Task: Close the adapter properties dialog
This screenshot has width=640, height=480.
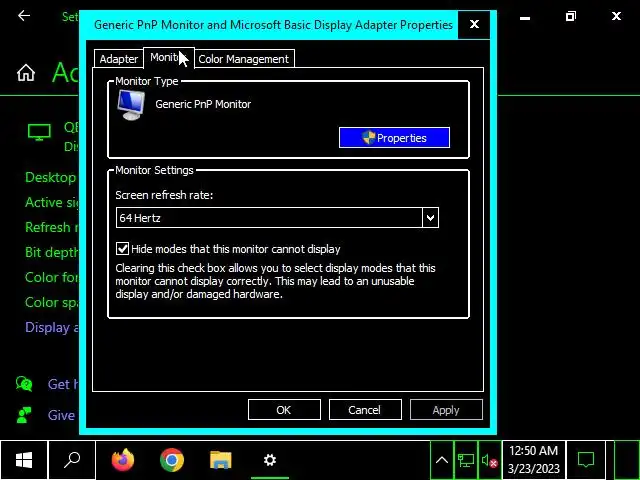Action: click(x=474, y=24)
